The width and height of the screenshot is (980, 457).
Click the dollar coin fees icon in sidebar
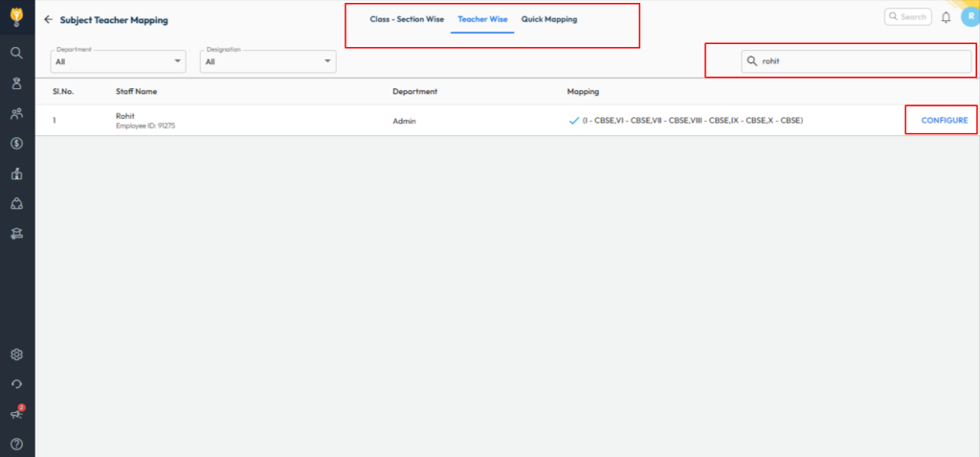click(x=16, y=144)
